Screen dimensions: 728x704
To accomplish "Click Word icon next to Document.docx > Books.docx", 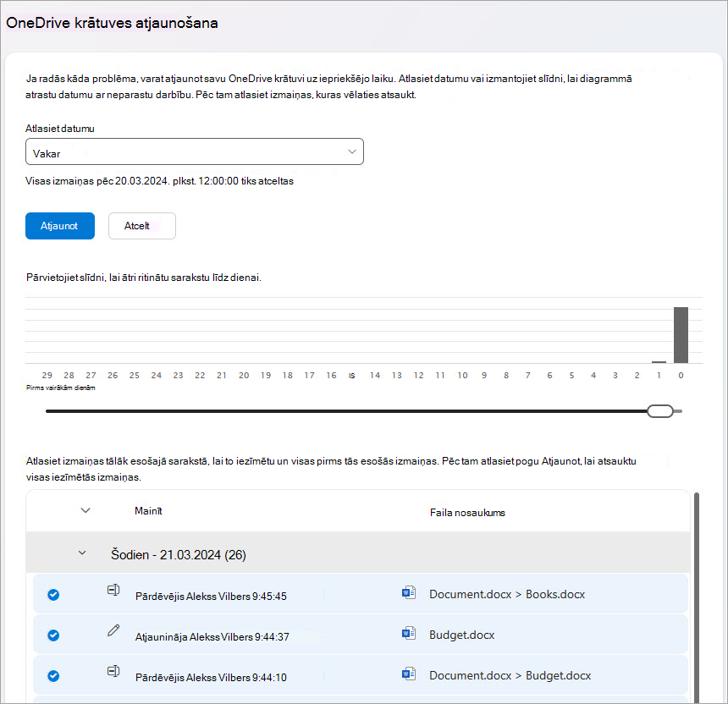I will click(409, 592).
